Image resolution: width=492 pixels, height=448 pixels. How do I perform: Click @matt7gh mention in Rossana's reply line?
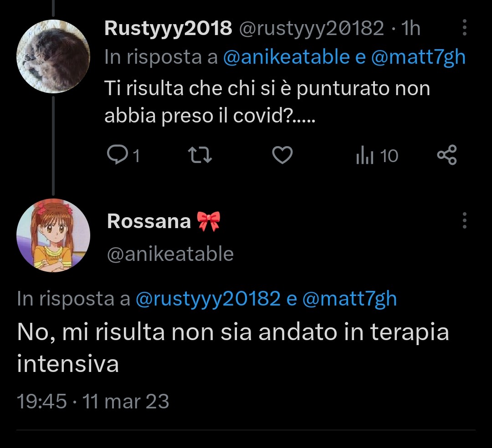pyautogui.click(x=349, y=299)
